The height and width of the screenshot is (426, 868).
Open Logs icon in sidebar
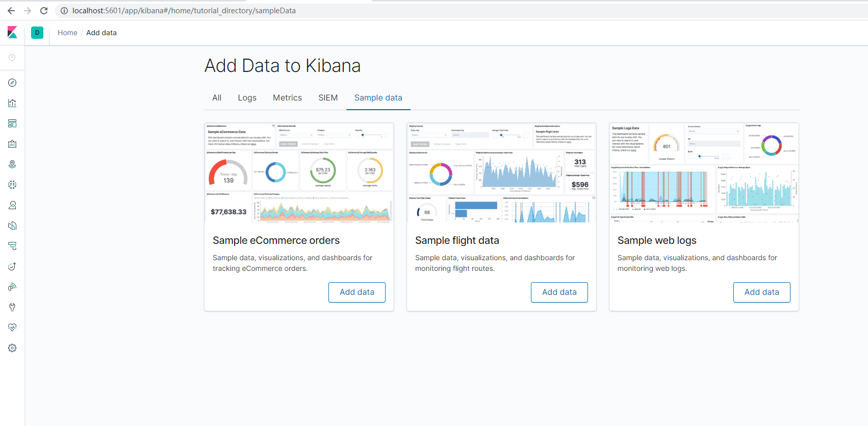tap(12, 225)
